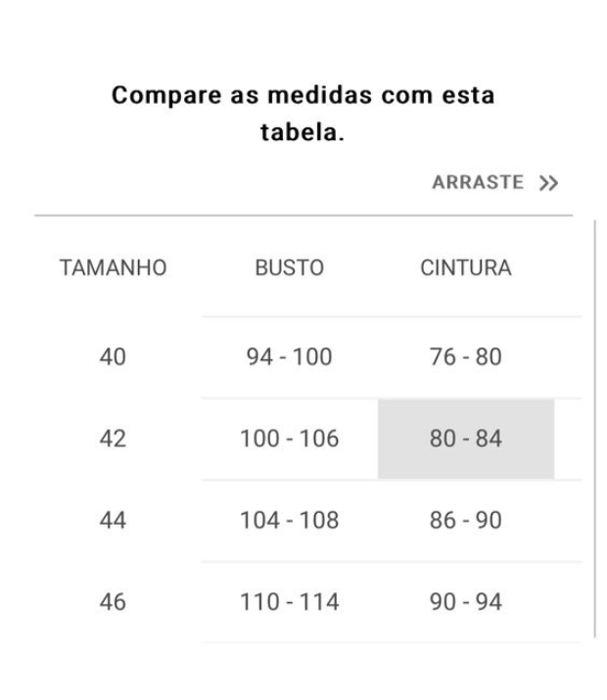Click the ARRASTE double chevron icon
This screenshot has height=700, width=607.
coord(548,183)
